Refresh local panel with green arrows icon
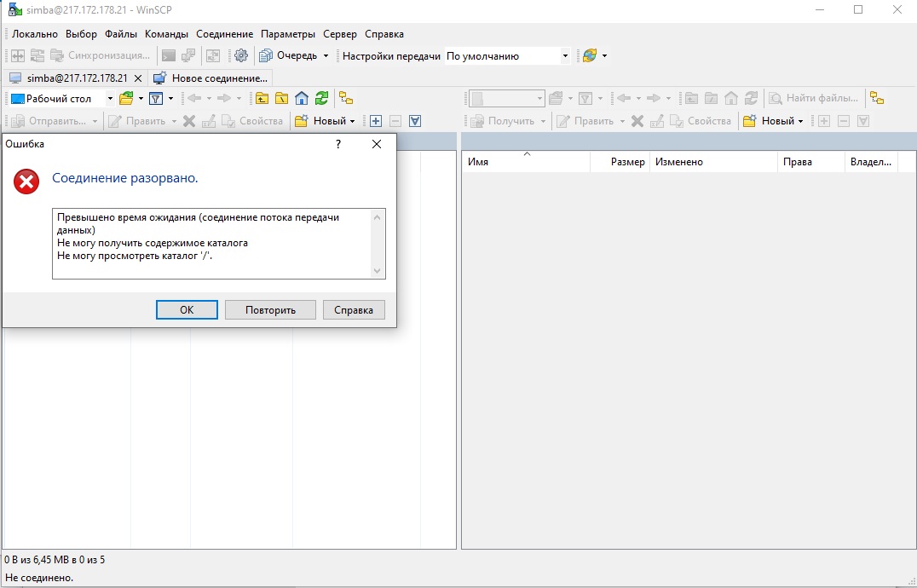 click(x=321, y=99)
